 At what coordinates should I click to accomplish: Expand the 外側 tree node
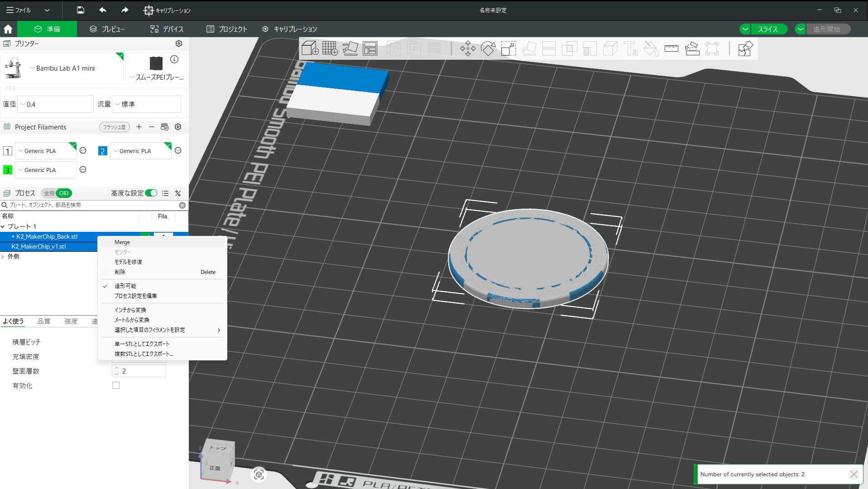coord(3,257)
